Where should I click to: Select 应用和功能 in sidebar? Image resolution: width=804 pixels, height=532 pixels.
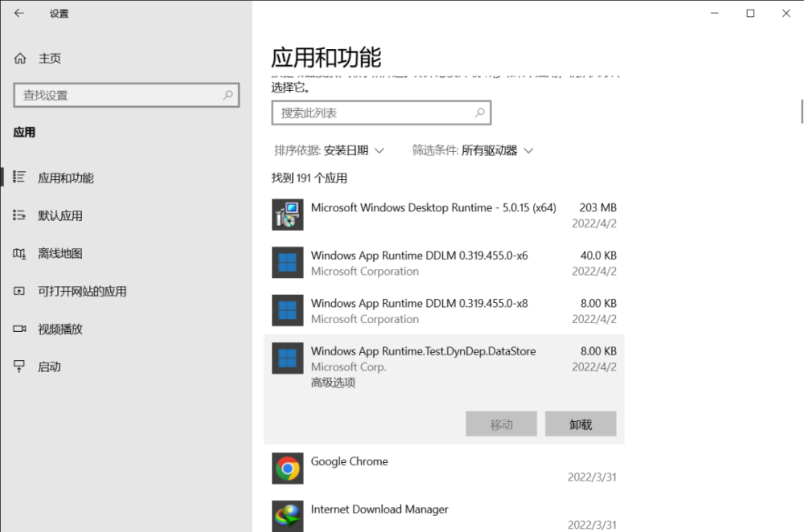click(66, 178)
